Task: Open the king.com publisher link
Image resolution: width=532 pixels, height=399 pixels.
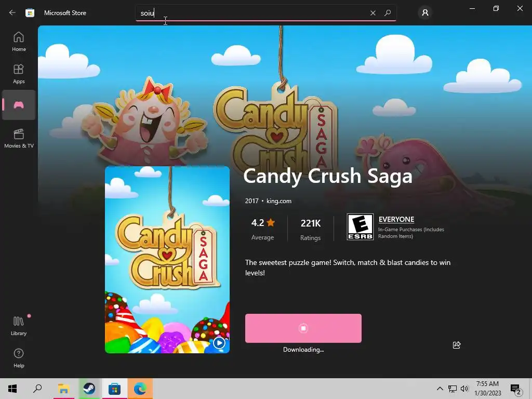Action: (x=279, y=201)
